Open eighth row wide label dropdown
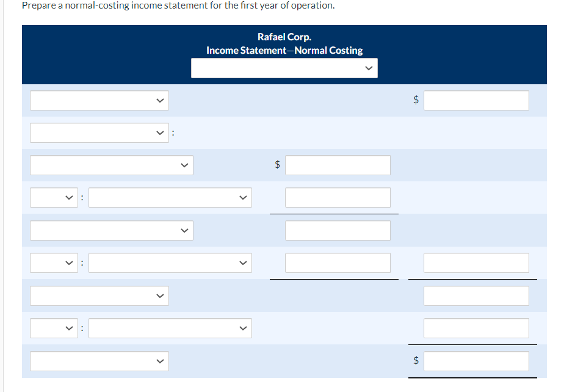Viewport: 564px width, 392px height. pos(170,328)
